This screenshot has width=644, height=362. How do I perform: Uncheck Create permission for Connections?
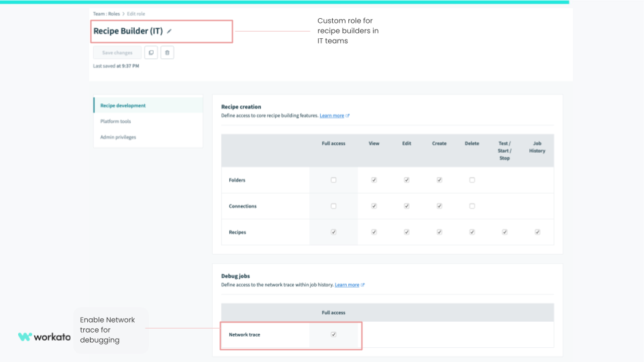pyautogui.click(x=439, y=206)
